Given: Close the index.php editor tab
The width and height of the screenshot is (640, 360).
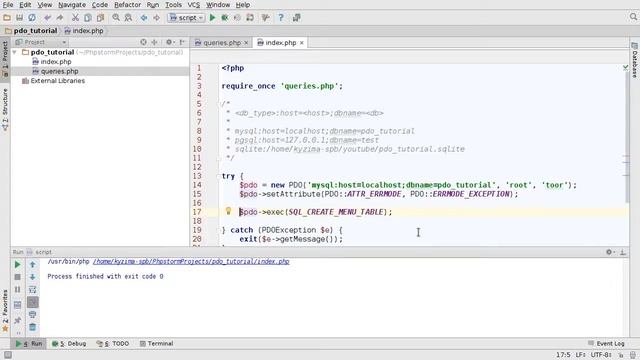Looking at the screenshot, I should (302, 43).
